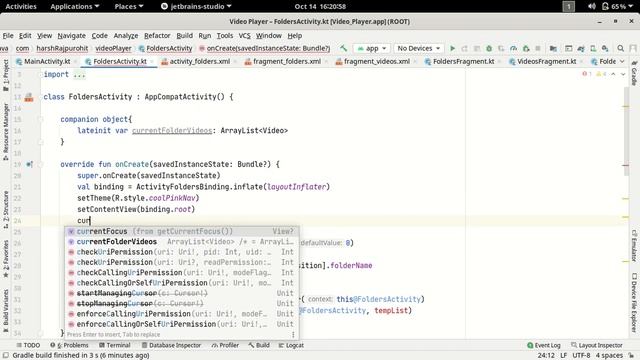The width and height of the screenshot is (640, 360).
Task: Click the Run with Coverage icon
Action: 501,48
